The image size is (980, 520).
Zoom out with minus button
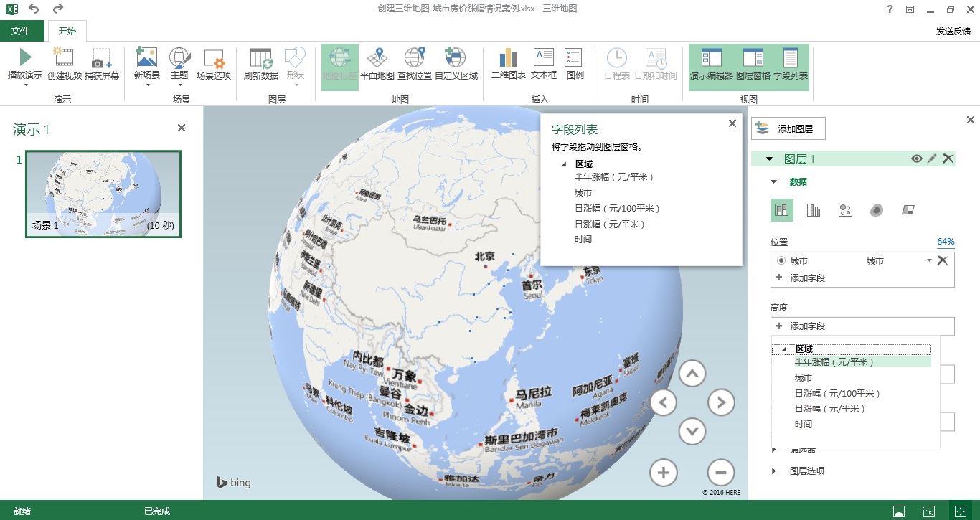coord(721,473)
